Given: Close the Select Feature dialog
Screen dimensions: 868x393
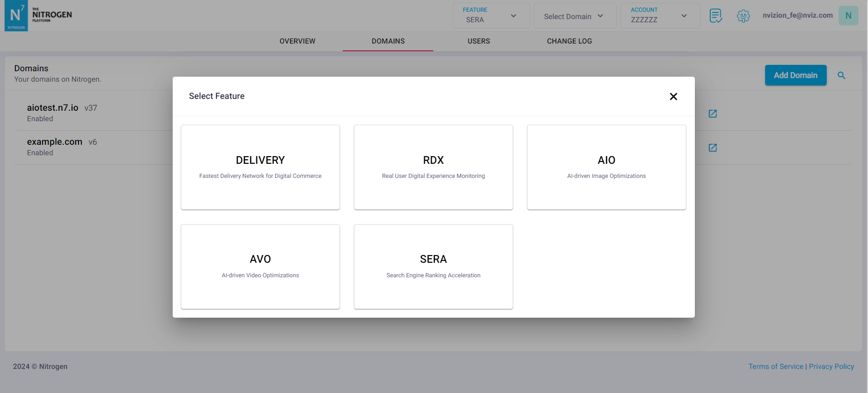Looking at the screenshot, I should tap(673, 96).
